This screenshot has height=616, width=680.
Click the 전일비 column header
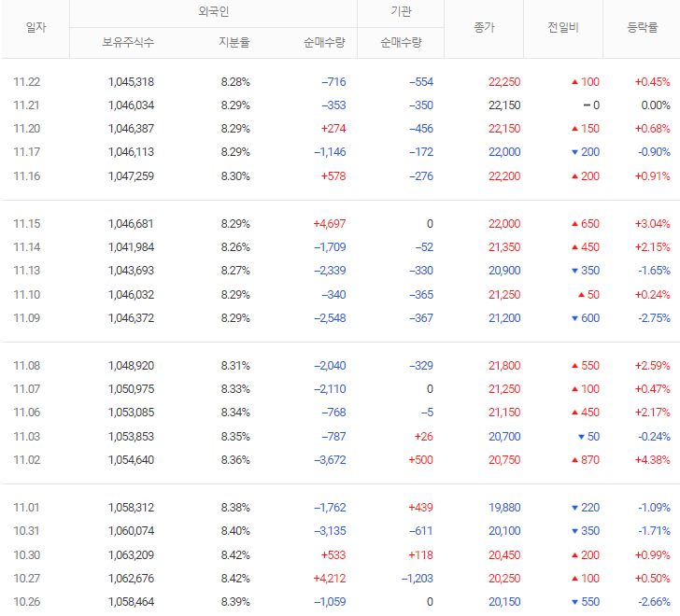point(563,28)
